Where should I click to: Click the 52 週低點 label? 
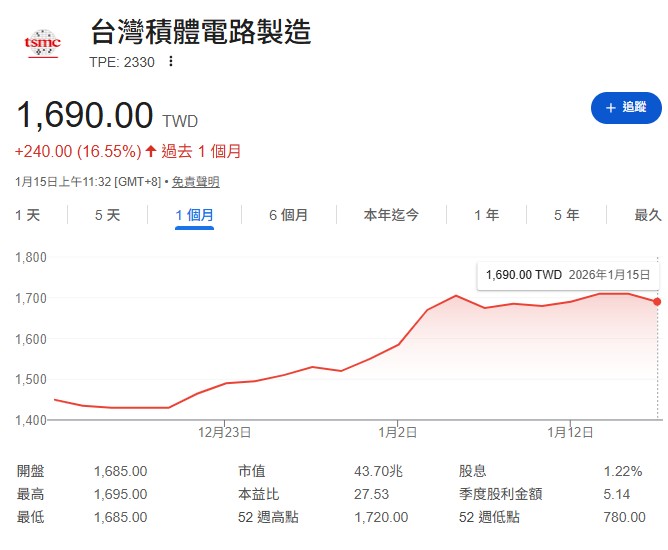489,517
